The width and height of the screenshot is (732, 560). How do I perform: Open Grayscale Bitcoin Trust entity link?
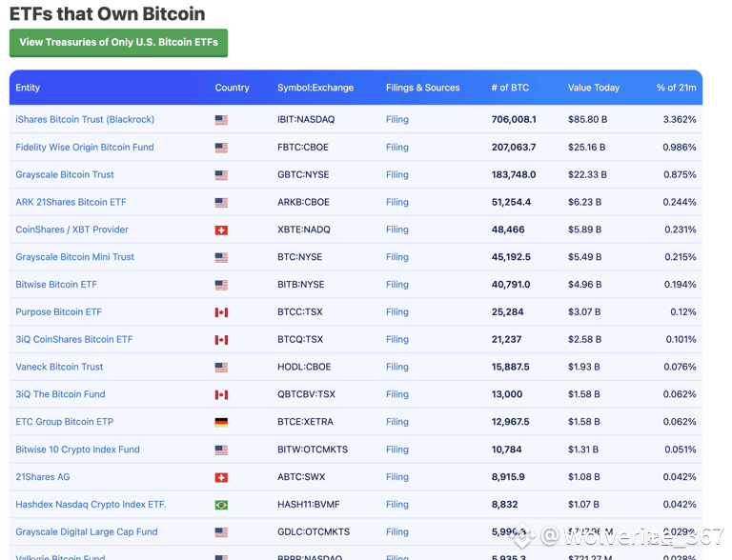pyautogui.click(x=65, y=174)
